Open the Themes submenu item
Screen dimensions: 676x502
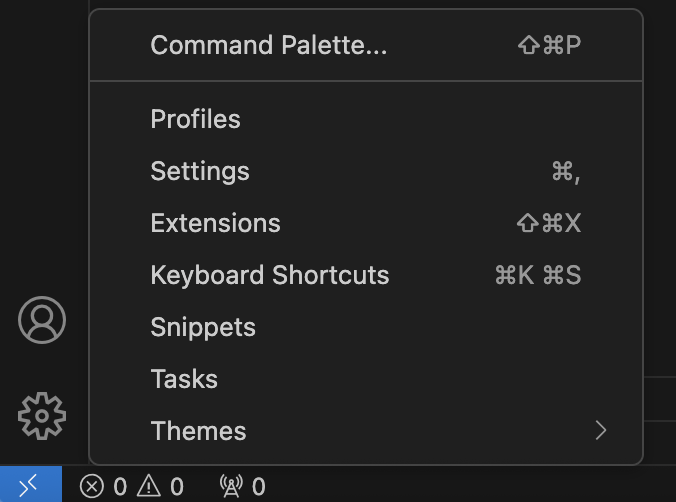[x=198, y=431]
